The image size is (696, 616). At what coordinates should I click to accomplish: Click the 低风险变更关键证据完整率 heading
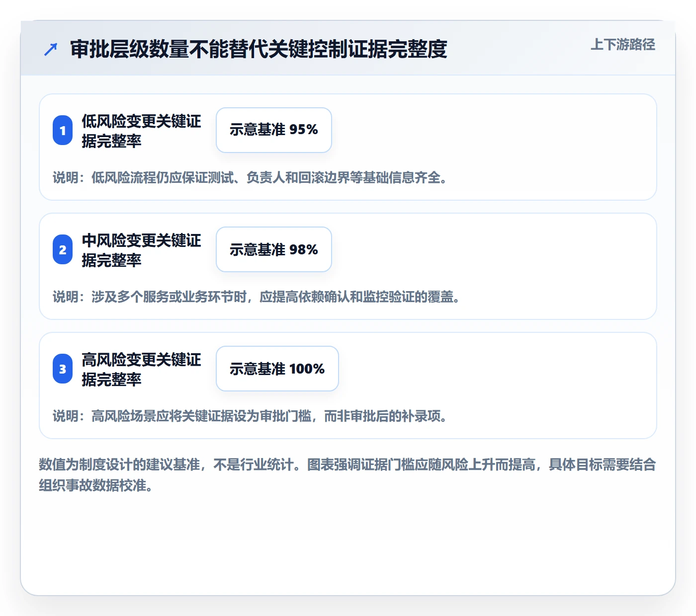click(141, 131)
